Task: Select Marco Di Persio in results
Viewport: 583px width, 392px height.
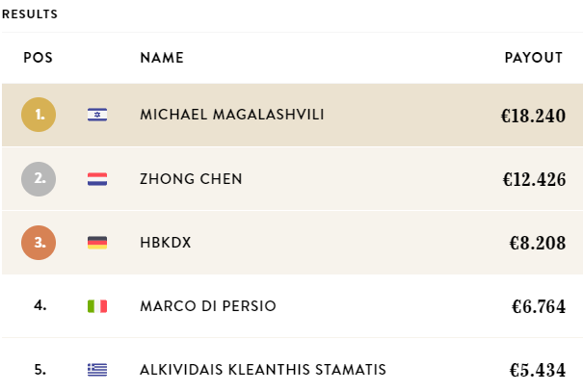Action: [208, 306]
